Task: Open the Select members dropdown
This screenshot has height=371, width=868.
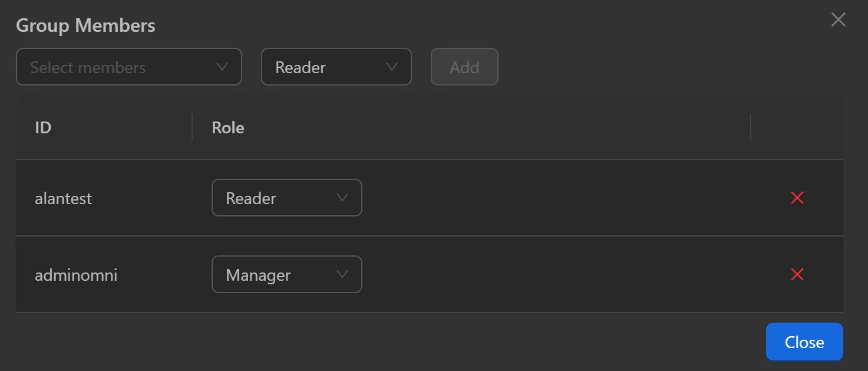Action: click(129, 67)
